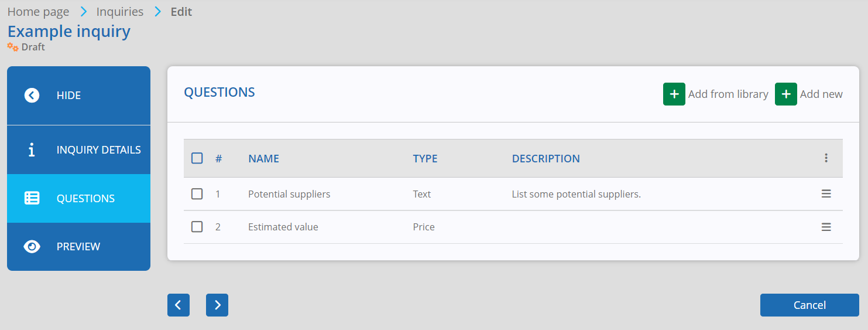Click the green plus Add new icon
This screenshot has width=868, height=330.
pyautogui.click(x=785, y=94)
